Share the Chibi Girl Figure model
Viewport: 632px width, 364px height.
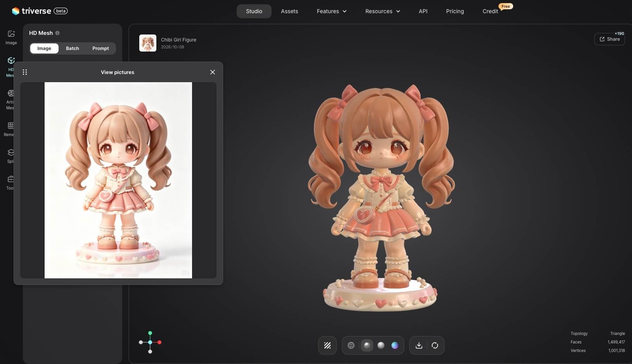pos(609,39)
